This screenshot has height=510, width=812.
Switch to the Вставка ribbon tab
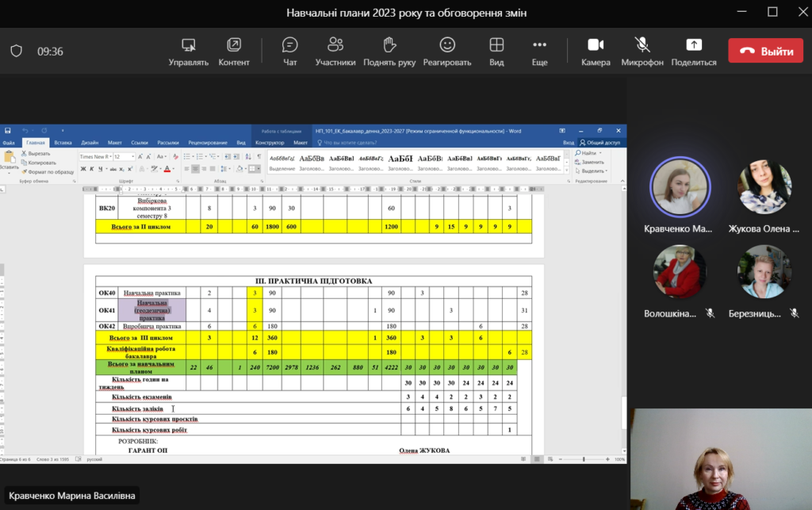click(63, 143)
